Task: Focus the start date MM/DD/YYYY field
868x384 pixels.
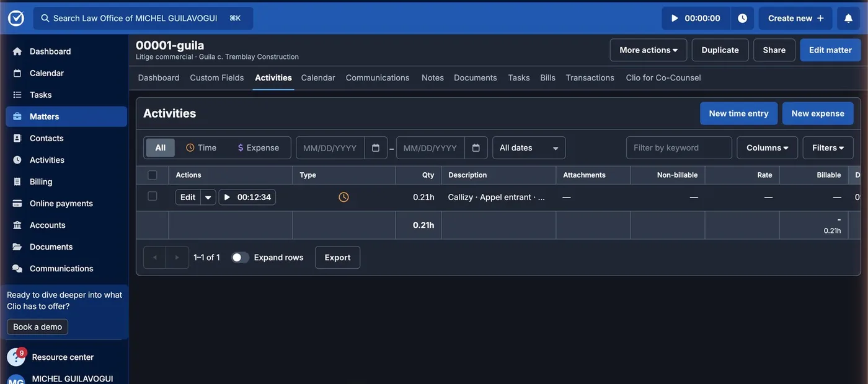Action: 330,148
